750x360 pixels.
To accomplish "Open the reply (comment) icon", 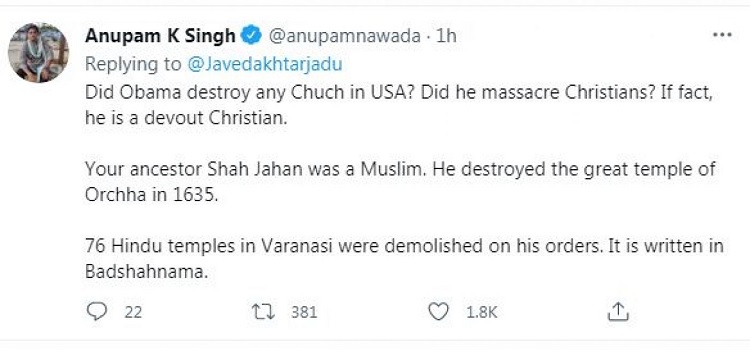I will coord(97,312).
